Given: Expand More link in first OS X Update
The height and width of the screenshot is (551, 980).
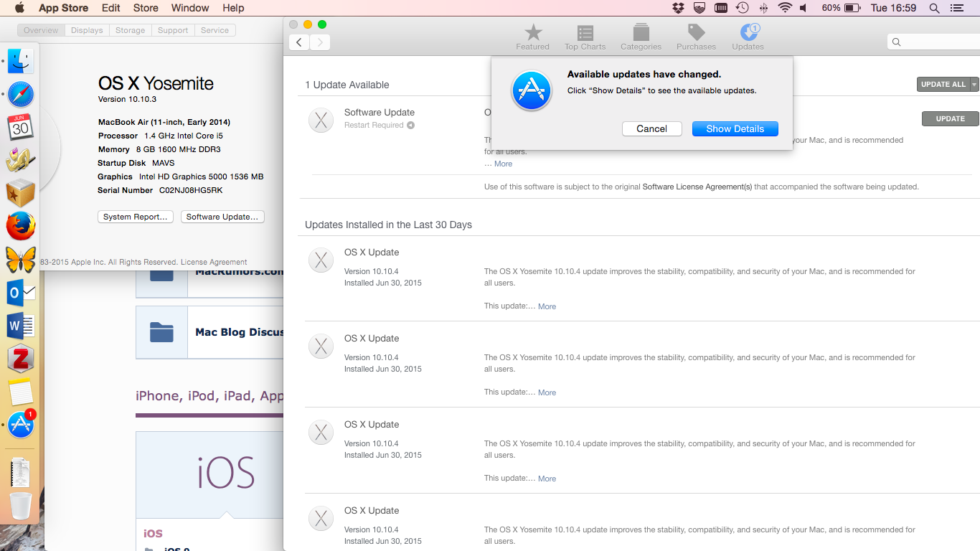Looking at the screenshot, I should click(547, 306).
